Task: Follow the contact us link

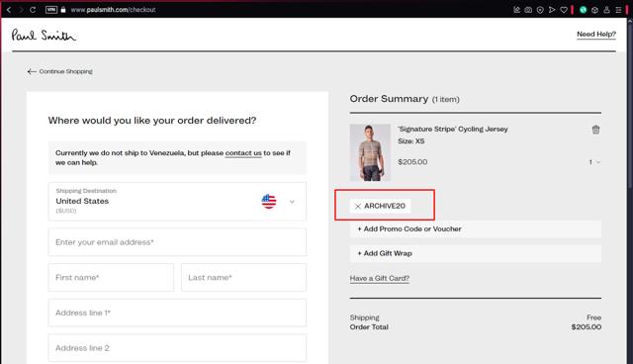Action: point(243,153)
